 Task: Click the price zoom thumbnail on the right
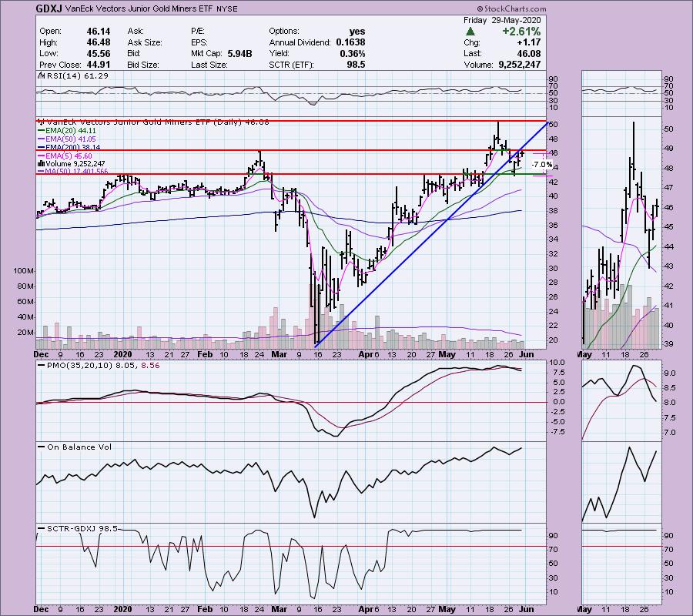[x=621, y=233]
